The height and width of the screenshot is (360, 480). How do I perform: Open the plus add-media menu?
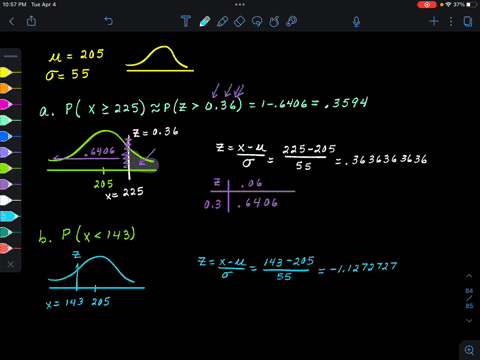[x=434, y=22]
